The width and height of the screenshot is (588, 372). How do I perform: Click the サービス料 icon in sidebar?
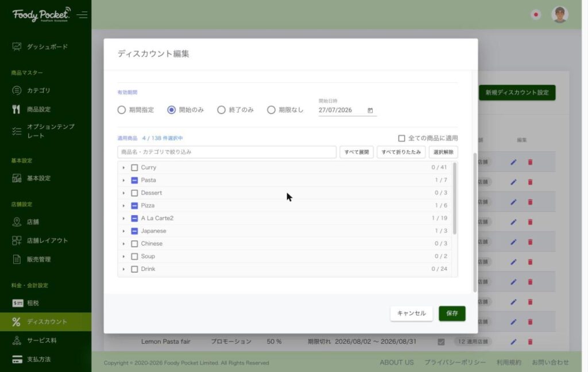[17, 340]
